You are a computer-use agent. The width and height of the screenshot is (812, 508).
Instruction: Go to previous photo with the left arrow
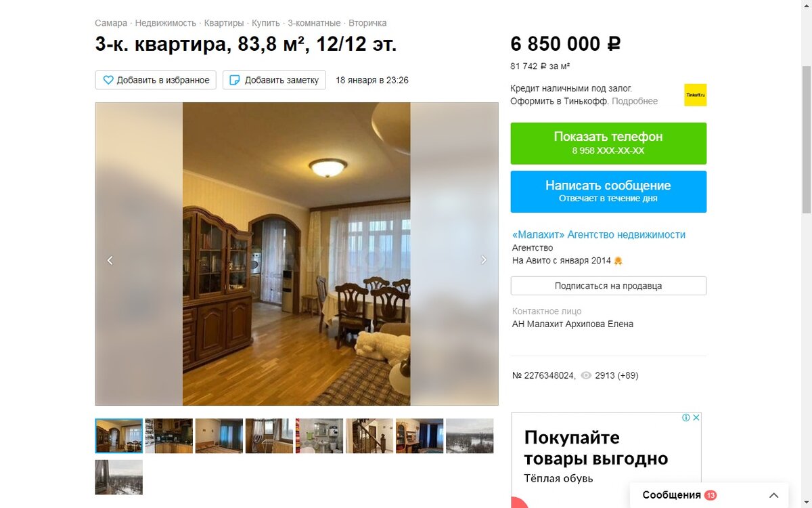click(x=110, y=259)
